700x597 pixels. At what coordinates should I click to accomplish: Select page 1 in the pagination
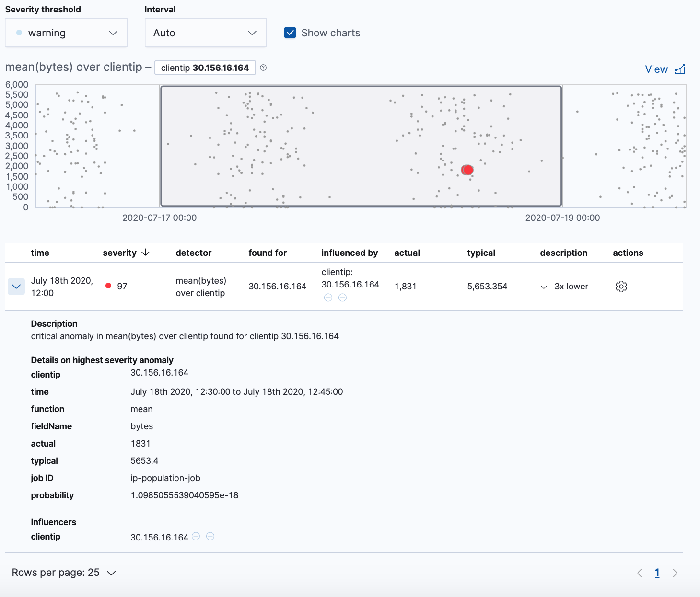tap(657, 572)
